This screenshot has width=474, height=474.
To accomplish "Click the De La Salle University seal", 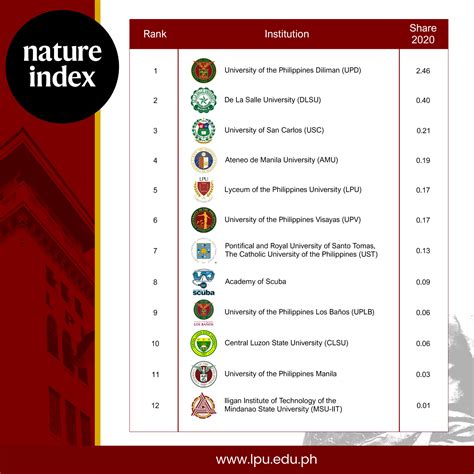I will [x=204, y=100].
